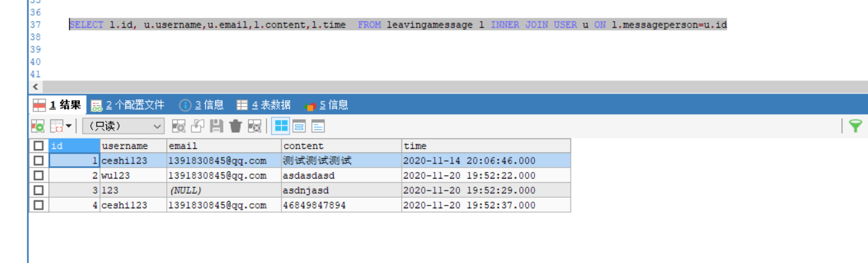Insert a new row icon
868x263 pixels.
pyautogui.click(x=178, y=126)
